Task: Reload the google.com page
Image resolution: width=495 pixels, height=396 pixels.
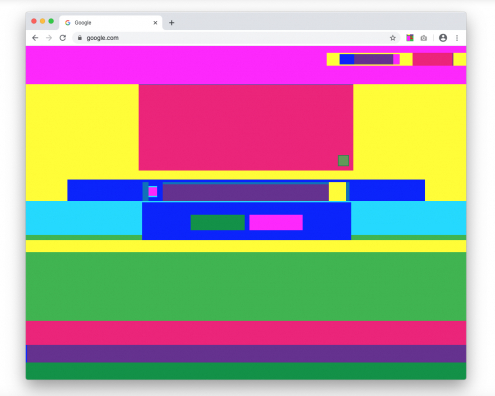Action: [x=63, y=38]
